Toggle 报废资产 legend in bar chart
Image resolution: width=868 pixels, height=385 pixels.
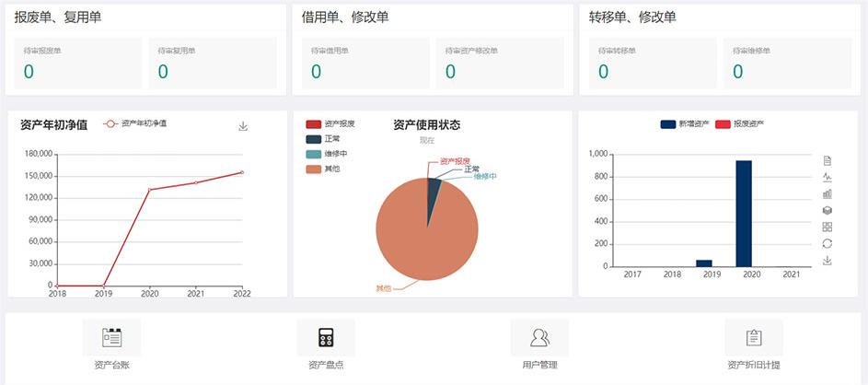pyautogui.click(x=741, y=123)
